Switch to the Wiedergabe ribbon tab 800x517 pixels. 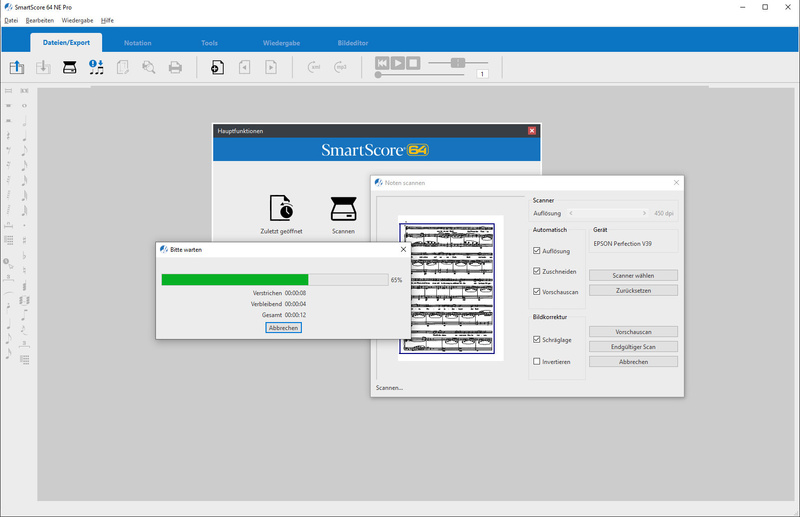281,43
